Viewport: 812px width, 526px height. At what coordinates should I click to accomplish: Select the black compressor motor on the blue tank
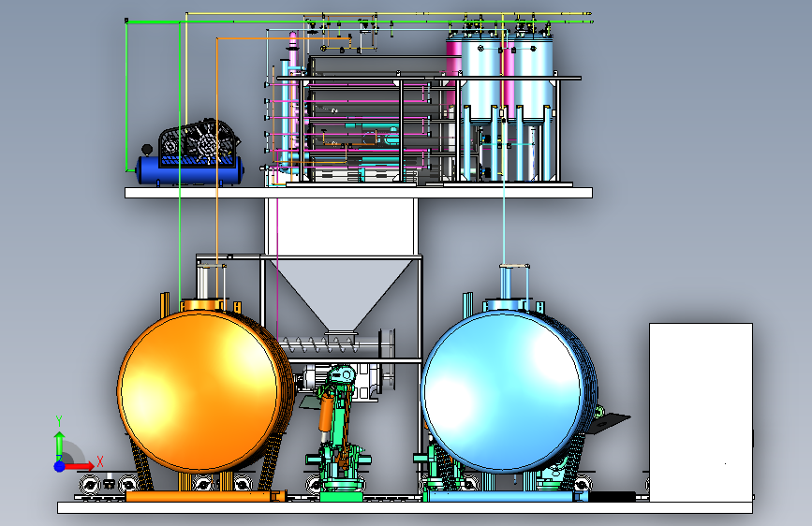coord(198,141)
